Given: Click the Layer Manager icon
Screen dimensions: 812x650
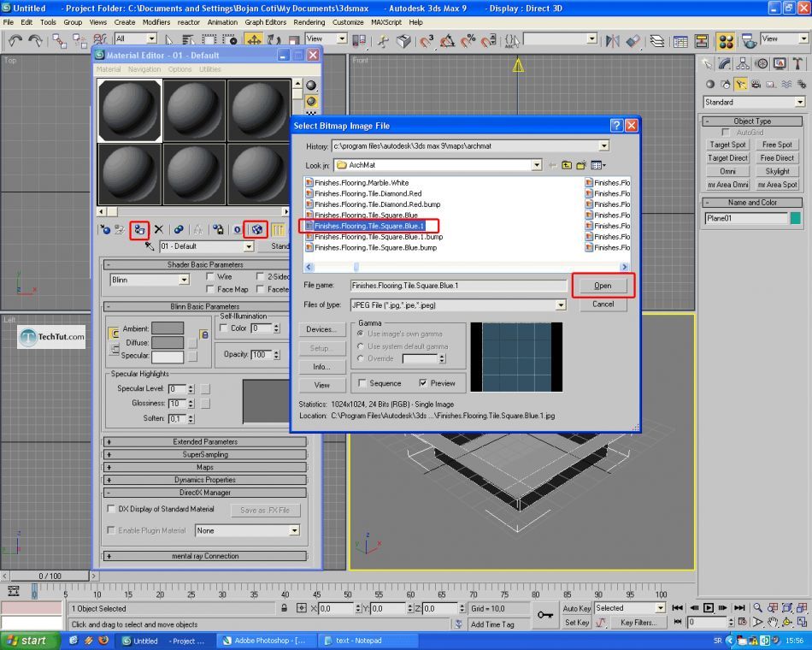Looking at the screenshot, I should click(657, 40).
